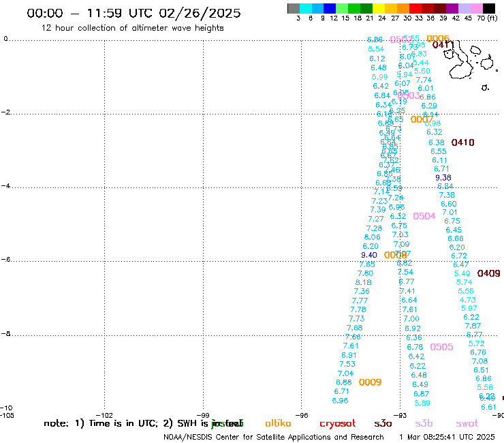The width and height of the screenshot is (504, 443).
Task: Click the wave height value 7.54
Action: click(x=406, y=272)
